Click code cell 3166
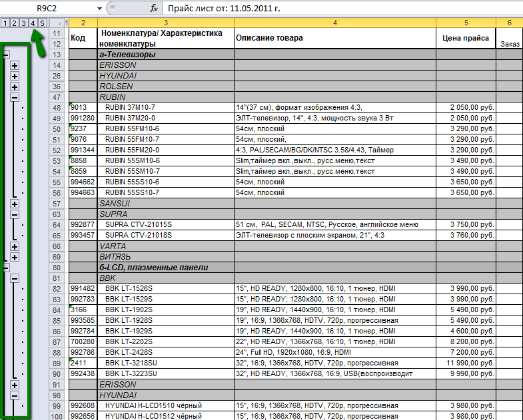This screenshot has width=523, height=420. [83, 310]
